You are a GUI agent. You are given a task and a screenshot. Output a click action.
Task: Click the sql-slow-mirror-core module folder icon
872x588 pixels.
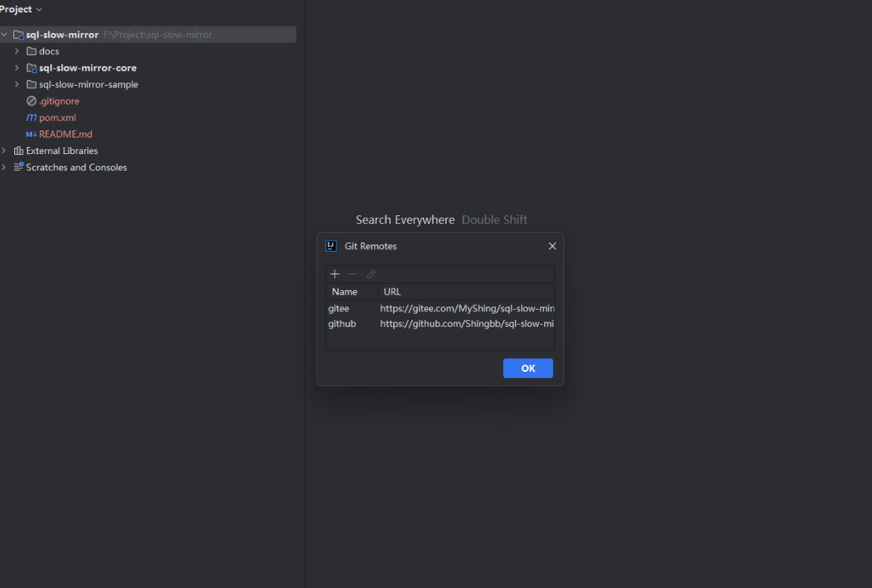31,68
